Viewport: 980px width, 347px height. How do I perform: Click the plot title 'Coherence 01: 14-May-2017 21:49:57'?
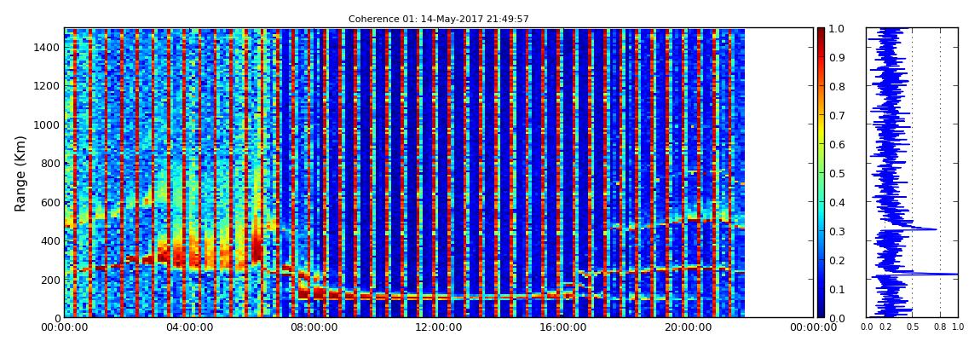pos(438,19)
